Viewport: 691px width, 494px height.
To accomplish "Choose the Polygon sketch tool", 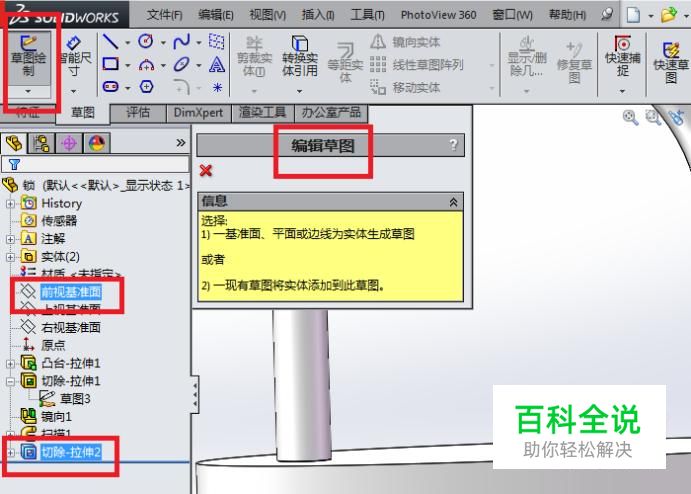I will [x=146, y=87].
